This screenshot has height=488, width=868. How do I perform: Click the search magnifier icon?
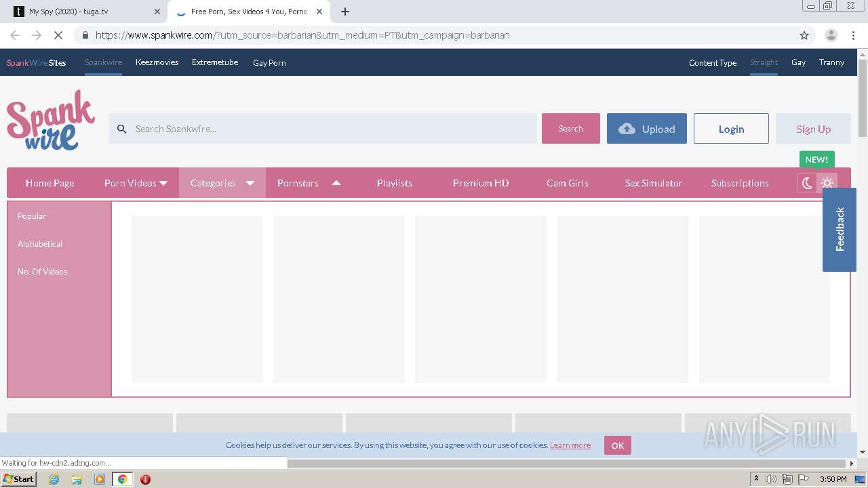pos(122,129)
